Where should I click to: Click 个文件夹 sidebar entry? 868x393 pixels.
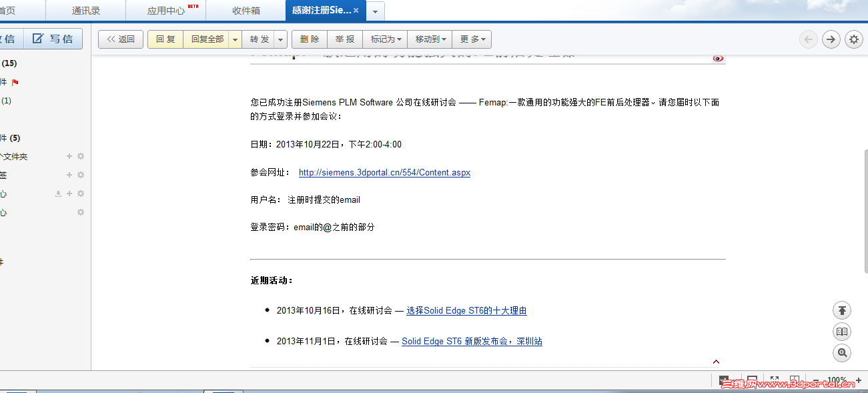pos(13,157)
